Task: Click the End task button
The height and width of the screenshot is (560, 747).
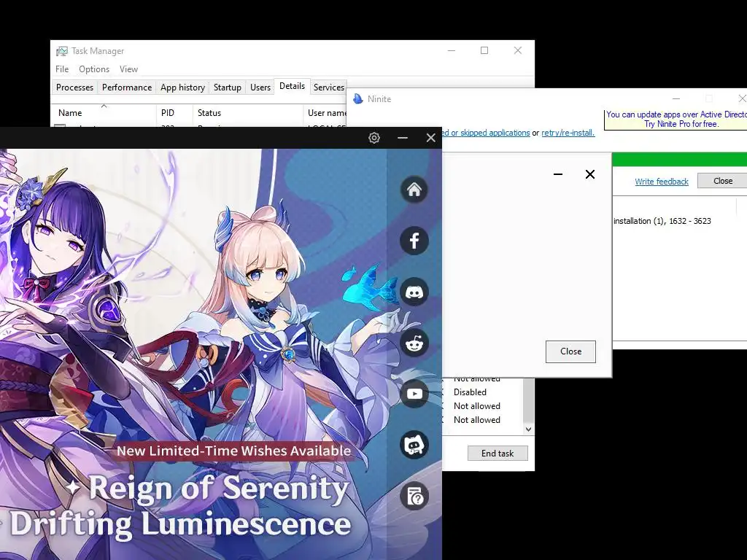Action: (x=498, y=454)
